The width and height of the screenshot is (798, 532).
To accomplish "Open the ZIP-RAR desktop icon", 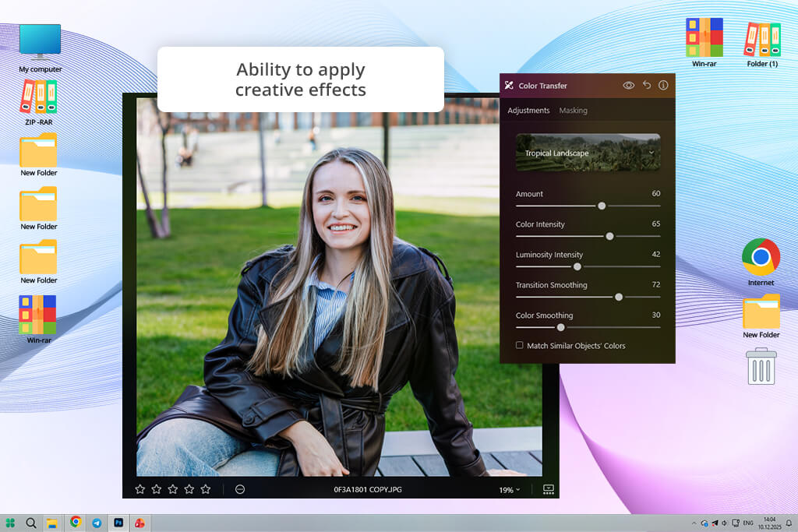I will click(x=39, y=104).
